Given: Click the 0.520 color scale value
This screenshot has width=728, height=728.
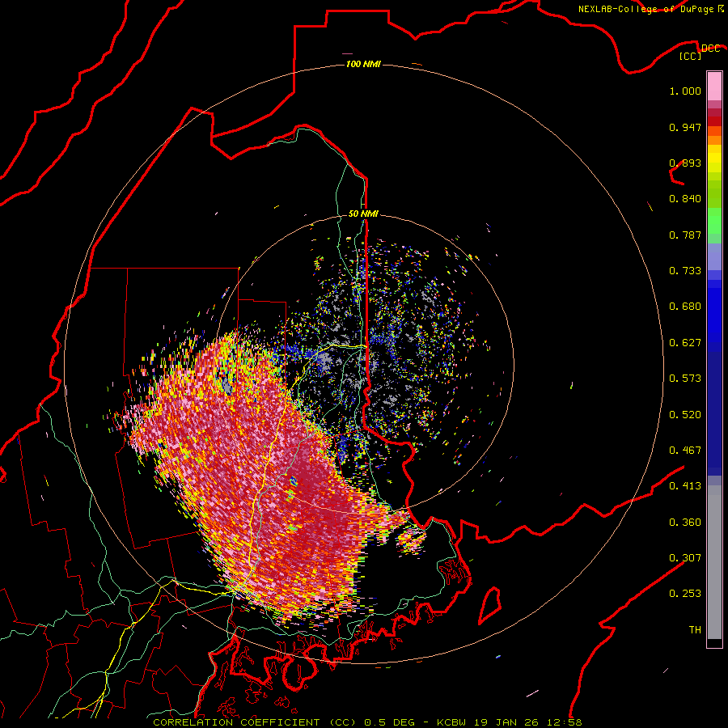Looking at the screenshot, I should point(685,415).
